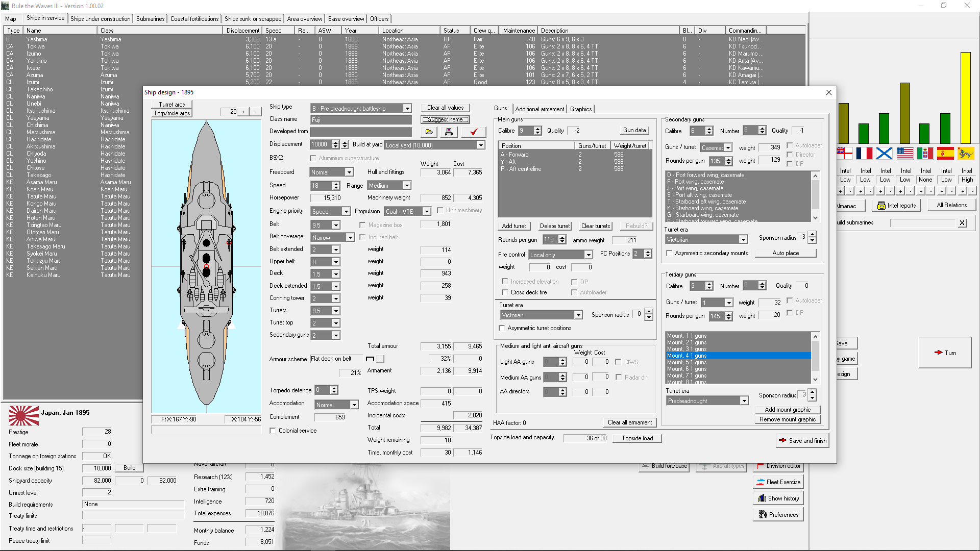Viewport: 980px width, 551px height.
Task: Open the Coastal fortifications tab
Action: 194,19
